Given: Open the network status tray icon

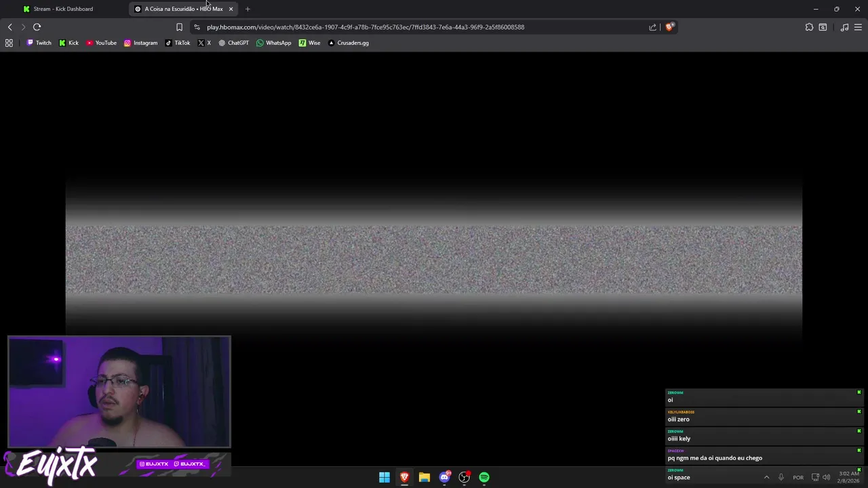Looking at the screenshot, I should (815, 477).
